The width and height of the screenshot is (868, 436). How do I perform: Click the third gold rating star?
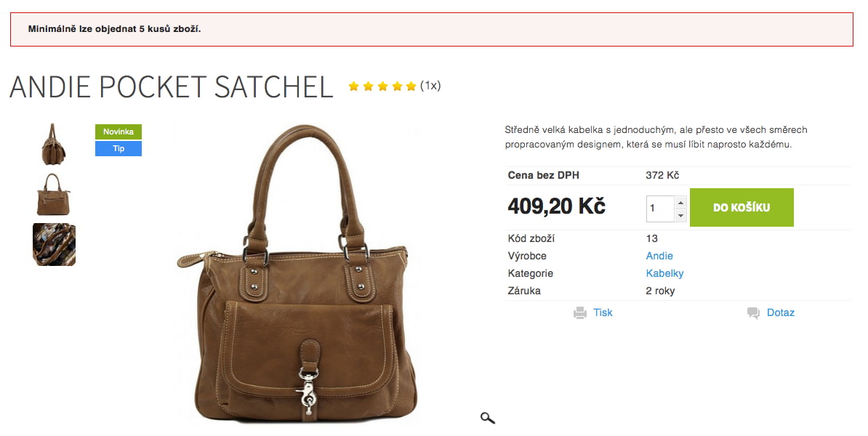tap(382, 86)
